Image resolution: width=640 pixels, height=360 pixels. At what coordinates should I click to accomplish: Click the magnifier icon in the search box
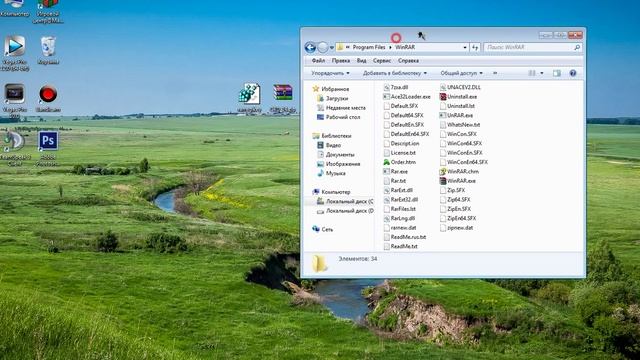[x=577, y=47]
